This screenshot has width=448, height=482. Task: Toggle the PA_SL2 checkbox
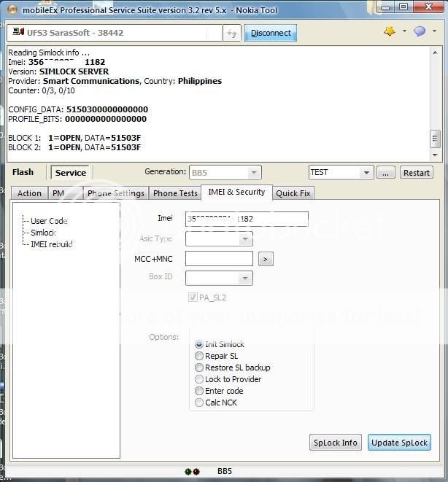[x=193, y=298]
